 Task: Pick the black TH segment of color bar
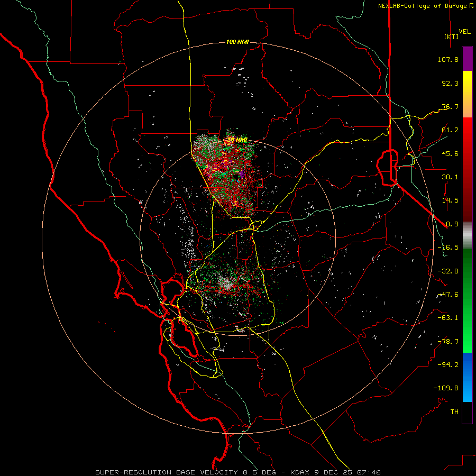(x=467, y=413)
